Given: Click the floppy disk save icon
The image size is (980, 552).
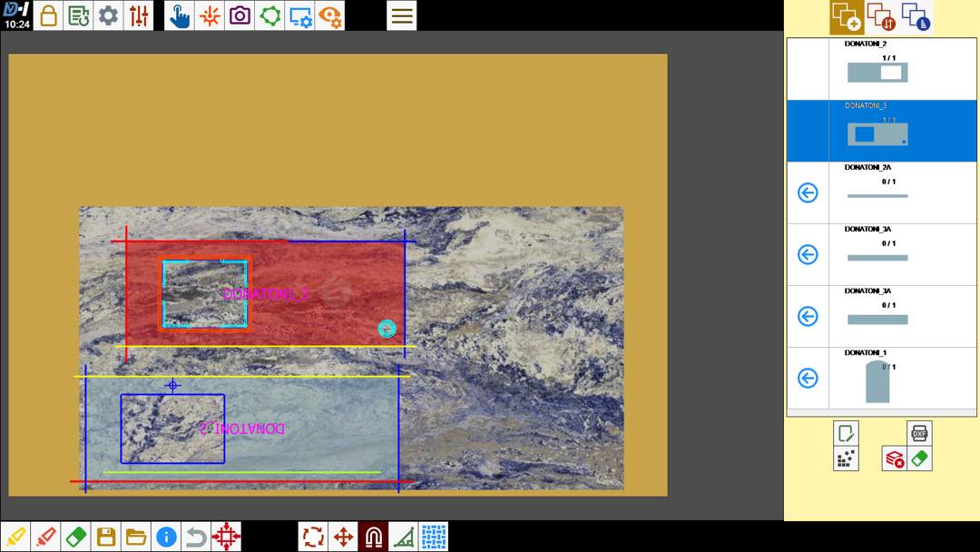Looking at the screenshot, I should (106, 537).
